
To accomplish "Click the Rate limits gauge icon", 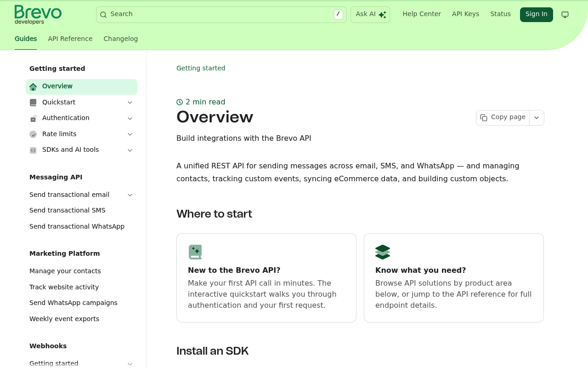I will pos(33,134).
